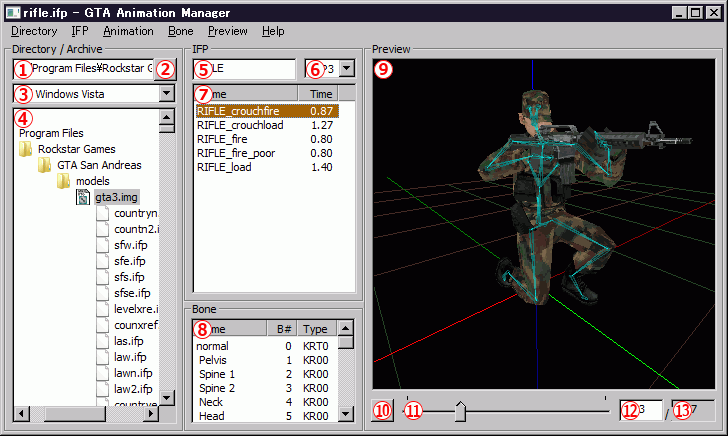
Task: Click the IFP name text field
Action: [x=244, y=69]
